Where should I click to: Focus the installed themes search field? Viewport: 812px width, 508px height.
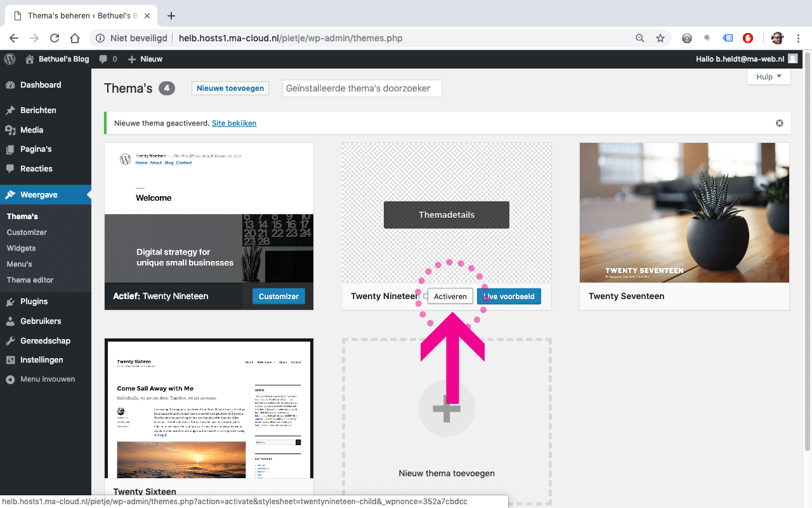(362, 88)
